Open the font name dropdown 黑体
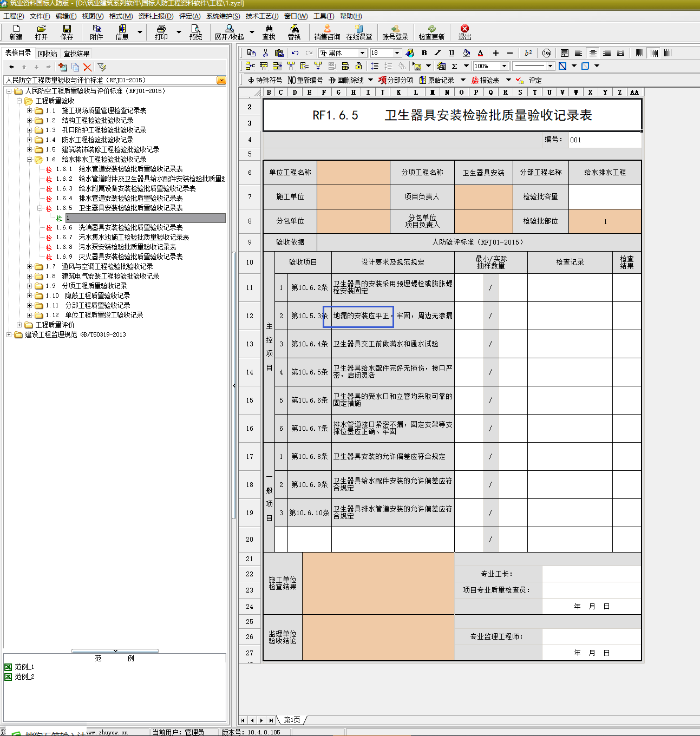The height and width of the screenshot is (736, 700). pyautogui.click(x=362, y=53)
